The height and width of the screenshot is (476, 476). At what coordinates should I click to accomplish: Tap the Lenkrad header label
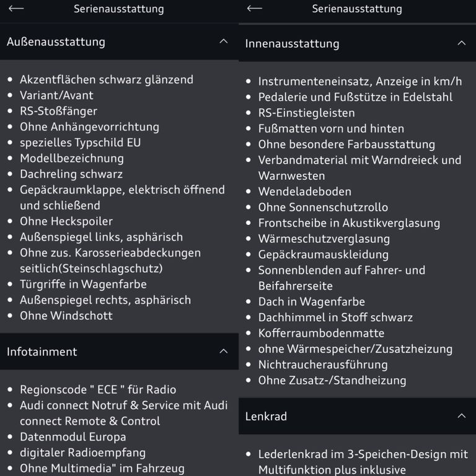(266, 416)
